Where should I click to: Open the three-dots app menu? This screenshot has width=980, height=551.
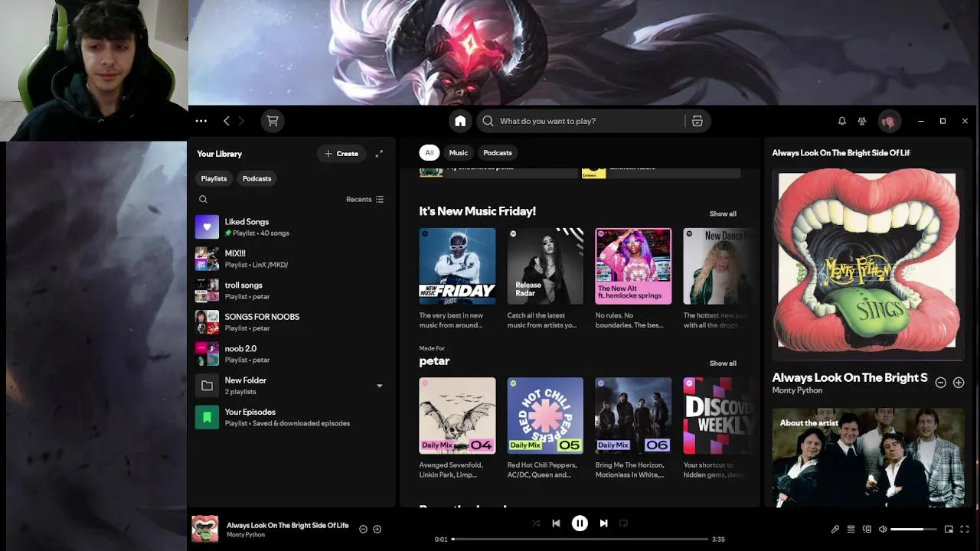201,121
